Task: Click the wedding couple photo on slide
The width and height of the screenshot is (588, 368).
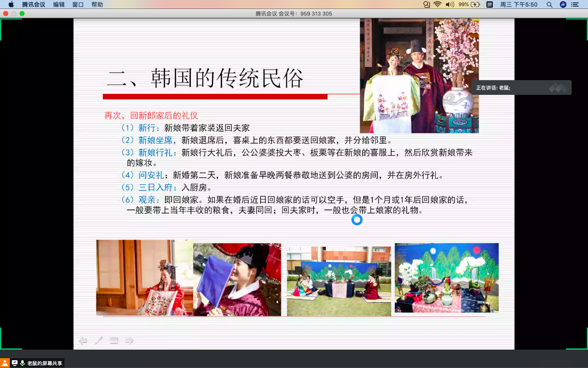Action: (x=419, y=76)
